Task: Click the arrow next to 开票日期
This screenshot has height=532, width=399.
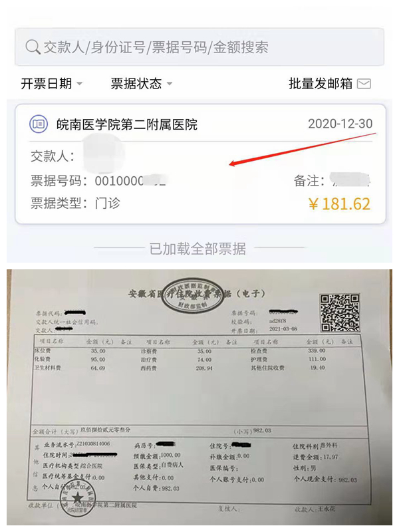Action: [x=79, y=84]
